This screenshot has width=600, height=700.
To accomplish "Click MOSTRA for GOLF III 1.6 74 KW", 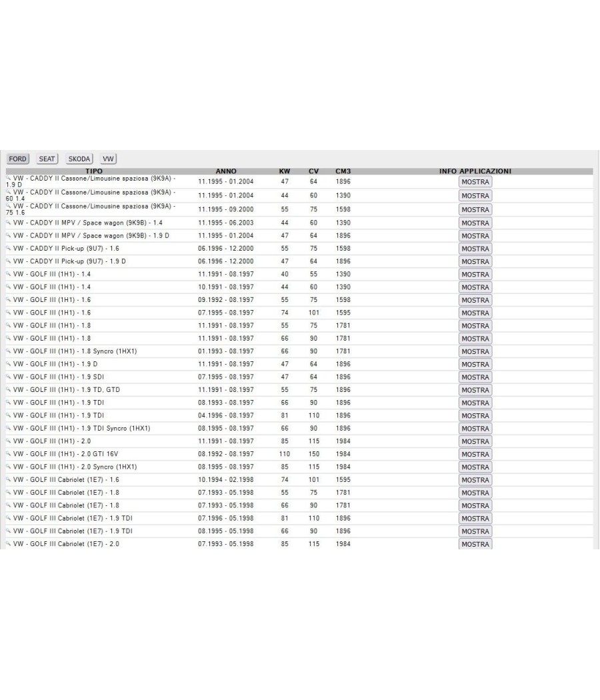I will [475, 313].
